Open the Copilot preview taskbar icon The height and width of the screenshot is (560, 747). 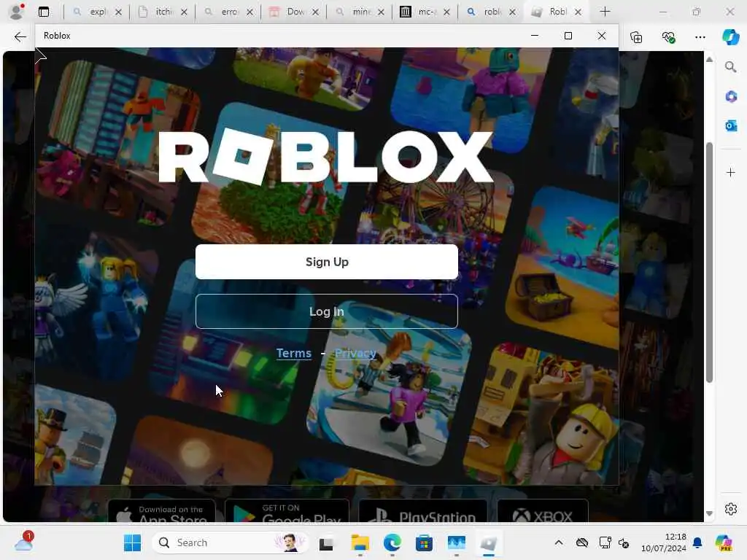point(724,542)
